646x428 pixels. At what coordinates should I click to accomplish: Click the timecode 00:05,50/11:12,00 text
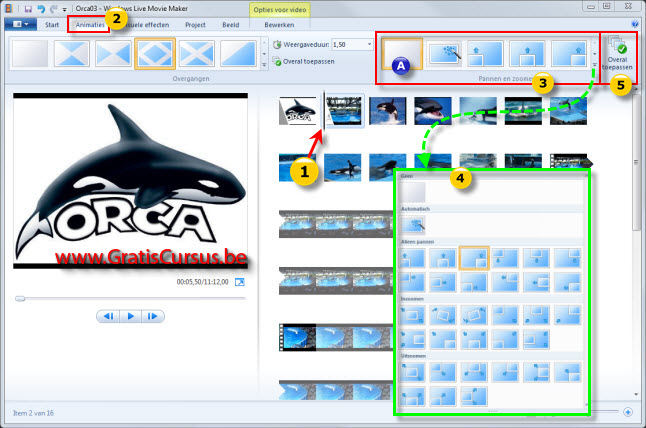click(202, 282)
